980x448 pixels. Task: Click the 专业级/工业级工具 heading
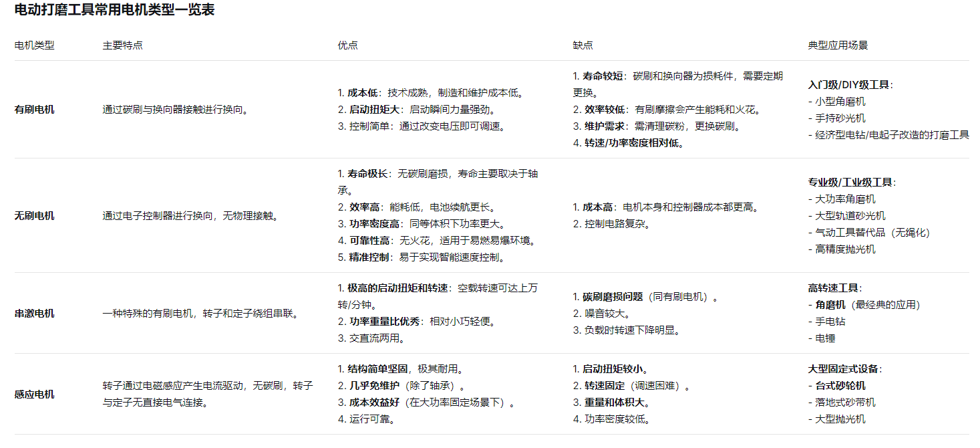851,183
